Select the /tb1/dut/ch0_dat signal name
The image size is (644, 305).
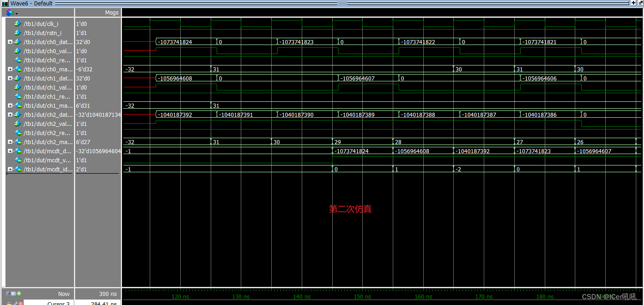[48, 42]
